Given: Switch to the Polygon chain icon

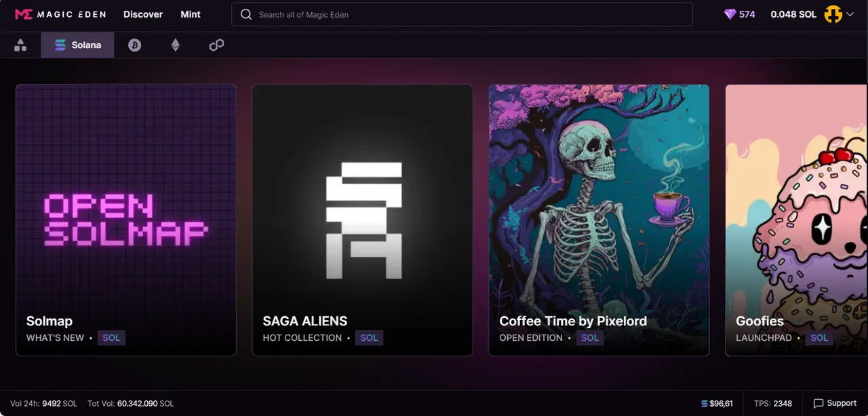Looking at the screenshot, I should click(216, 45).
